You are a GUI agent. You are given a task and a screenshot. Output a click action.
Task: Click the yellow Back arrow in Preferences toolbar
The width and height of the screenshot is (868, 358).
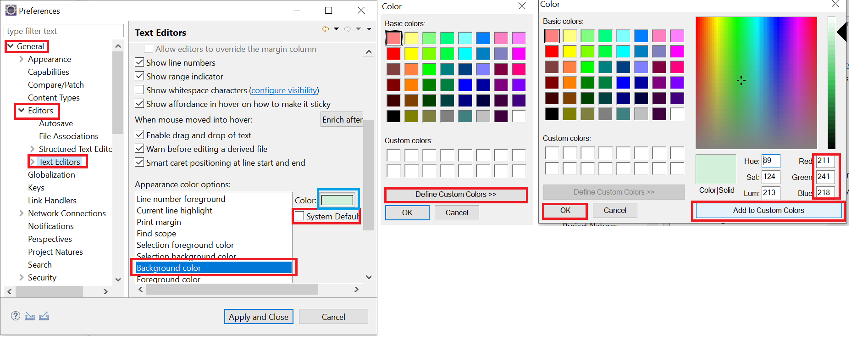[326, 29]
